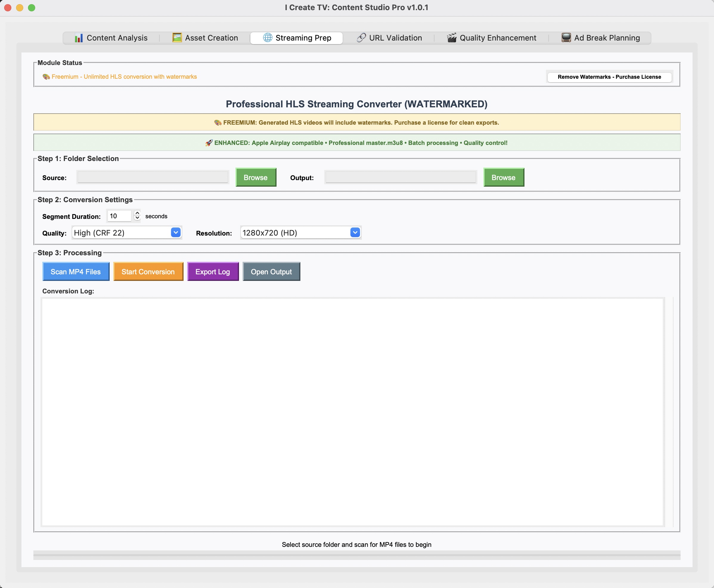Click the Content Analysis bar chart icon

coord(79,38)
